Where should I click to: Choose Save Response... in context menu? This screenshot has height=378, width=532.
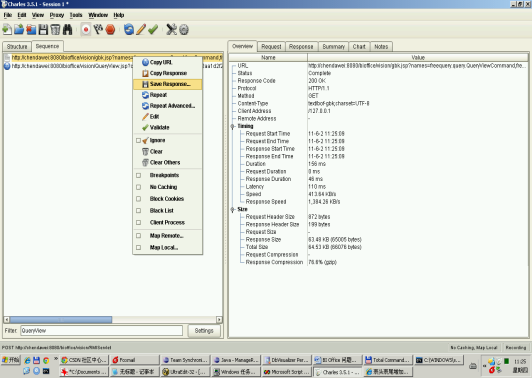click(168, 84)
